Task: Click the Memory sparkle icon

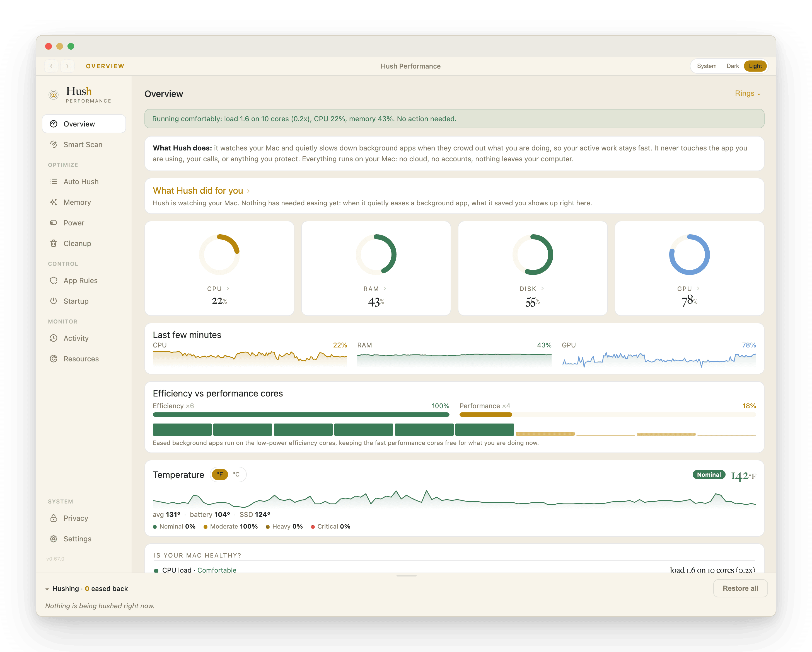Action: click(54, 202)
